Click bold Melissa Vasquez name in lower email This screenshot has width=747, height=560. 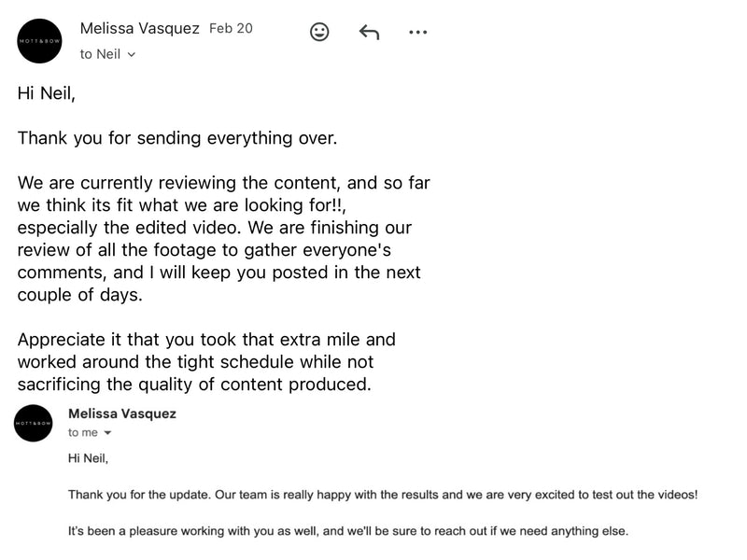(121, 413)
